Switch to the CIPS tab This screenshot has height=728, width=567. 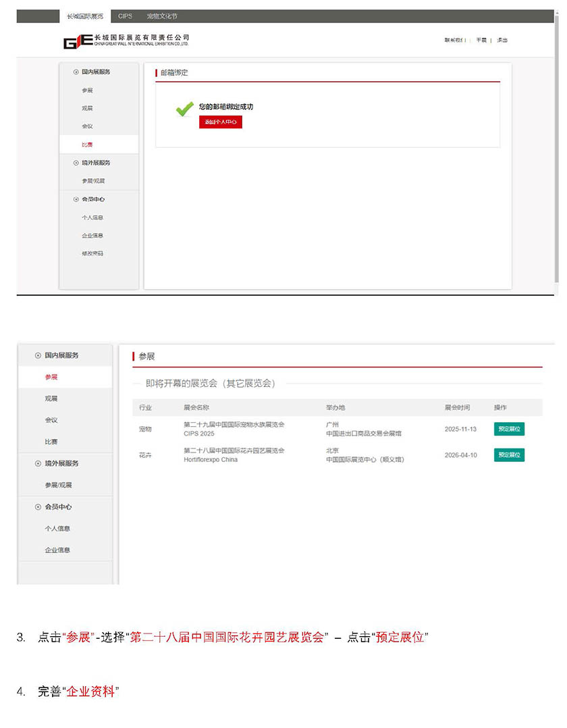(x=125, y=16)
